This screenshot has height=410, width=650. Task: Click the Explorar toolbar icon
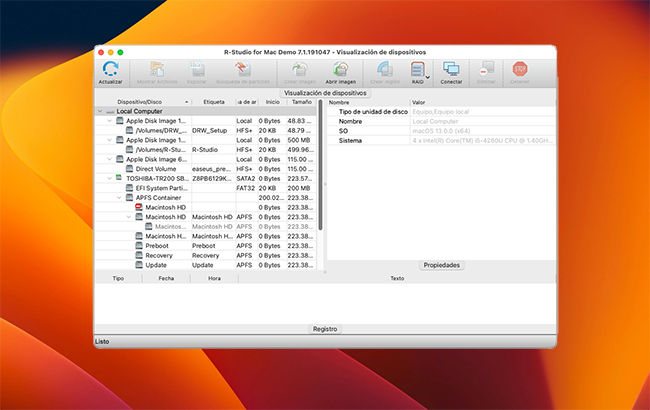coord(196,69)
